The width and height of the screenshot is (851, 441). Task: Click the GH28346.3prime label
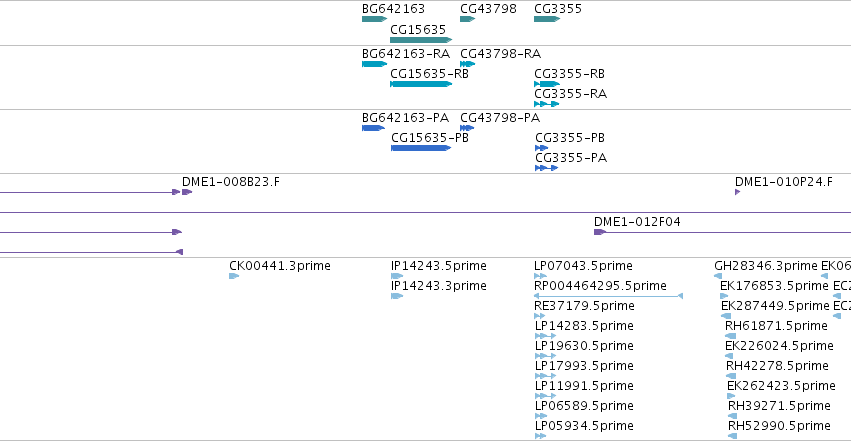pos(766,266)
